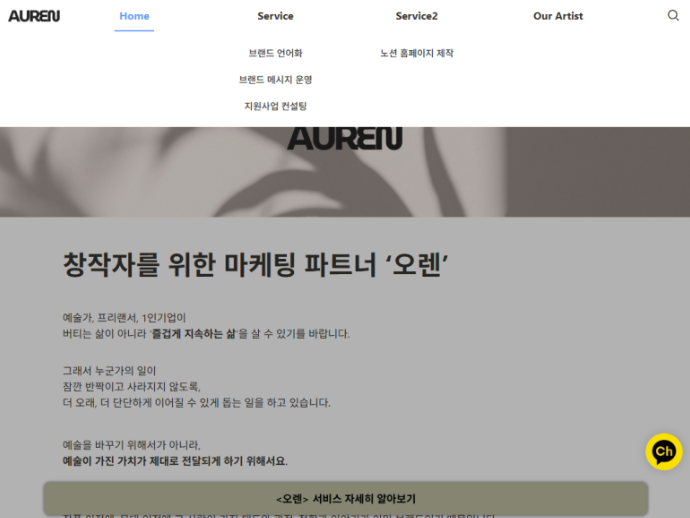The image size is (690, 518).
Task: Click text 잠깐 반짝이고 사라지지 않도록,
Action: 132,386
